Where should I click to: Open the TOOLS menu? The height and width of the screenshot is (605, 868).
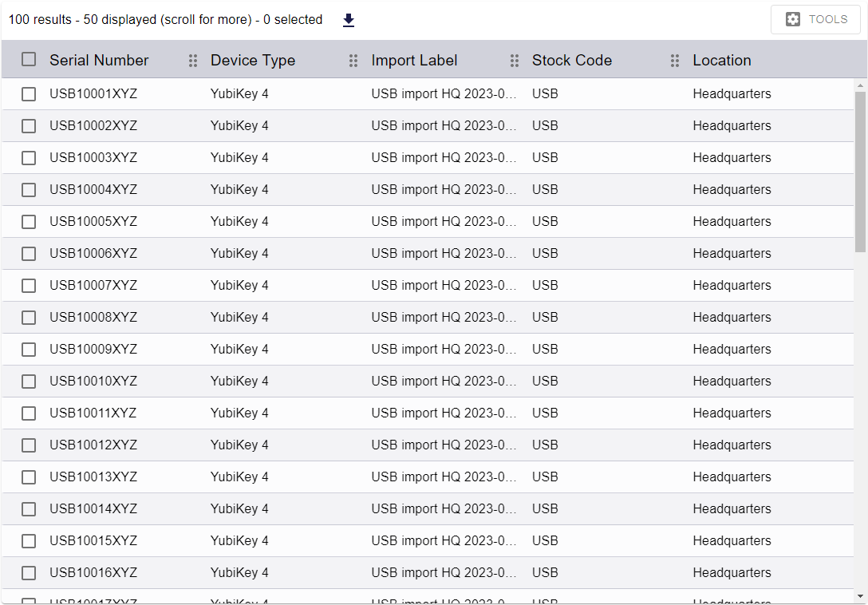tap(815, 19)
